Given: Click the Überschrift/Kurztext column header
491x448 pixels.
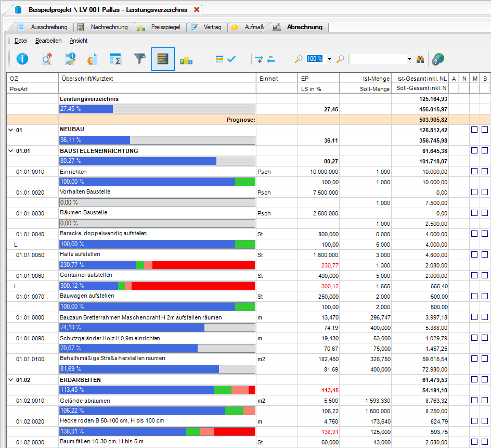Looking at the screenshot, I should tap(157, 79).
